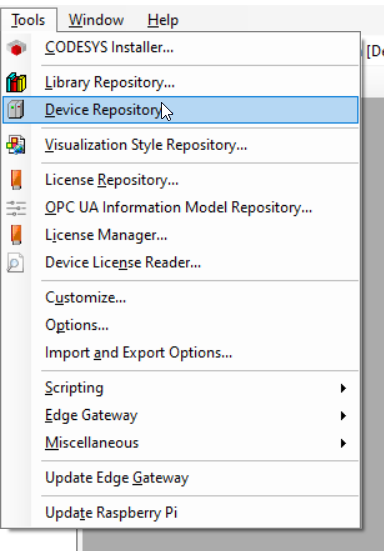Expand the Scripting submenu arrow
384x551 pixels.
pyautogui.click(x=343, y=388)
